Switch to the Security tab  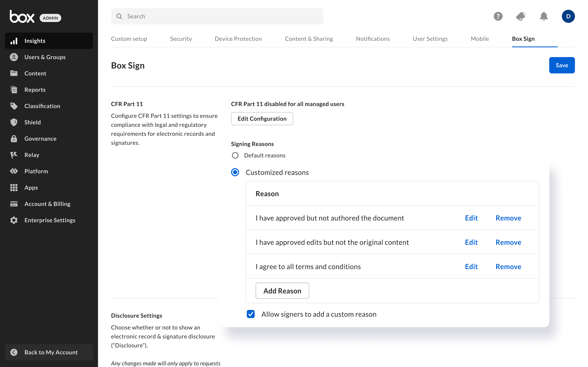click(181, 39)
